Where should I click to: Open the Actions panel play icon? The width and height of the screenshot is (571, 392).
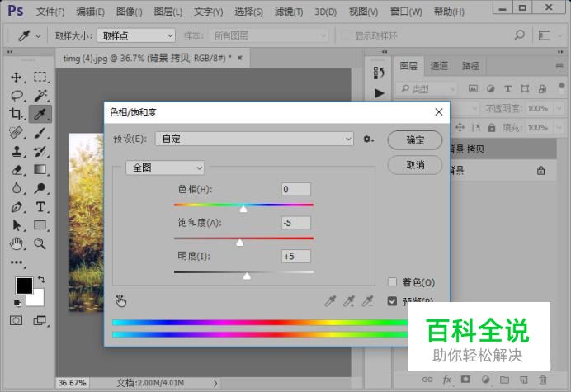coord(379,93)
